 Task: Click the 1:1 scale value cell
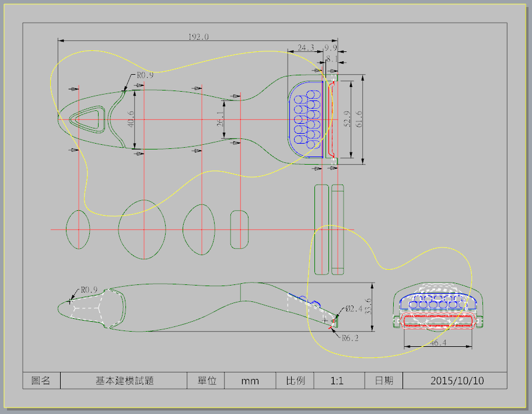[x=337, y=381]
